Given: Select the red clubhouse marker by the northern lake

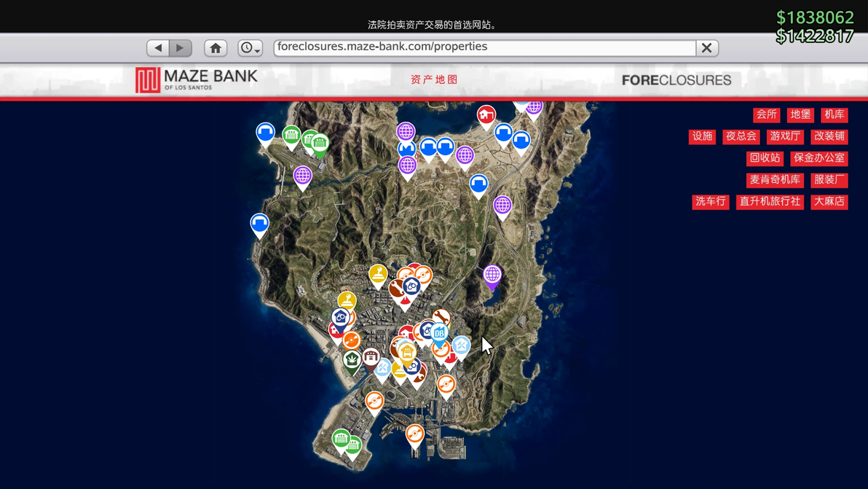Looking at the screenshot, I should tap(486, 116).
